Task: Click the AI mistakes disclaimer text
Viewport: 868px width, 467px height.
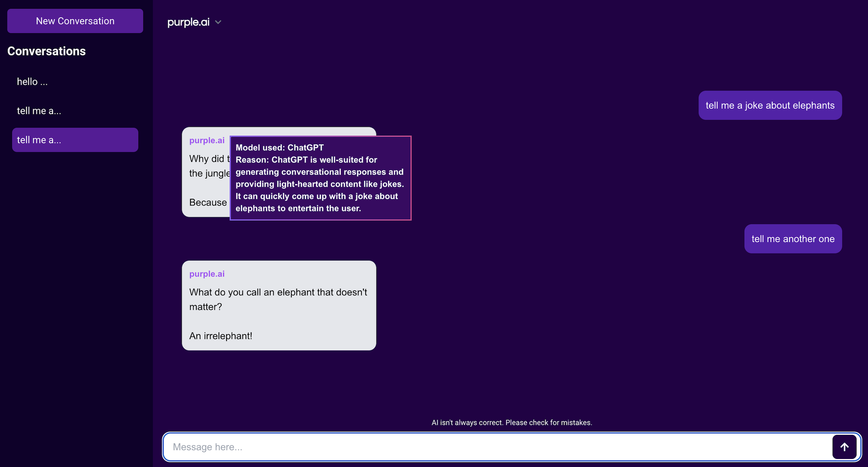Action: point(511,423)
